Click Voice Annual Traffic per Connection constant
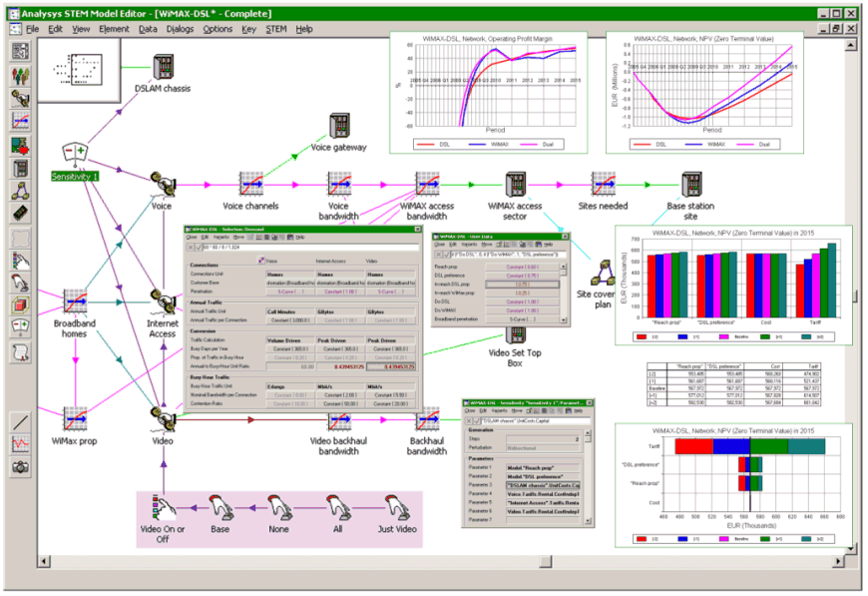The width and height of the screenshot is (868, 596). pos(290,320)
